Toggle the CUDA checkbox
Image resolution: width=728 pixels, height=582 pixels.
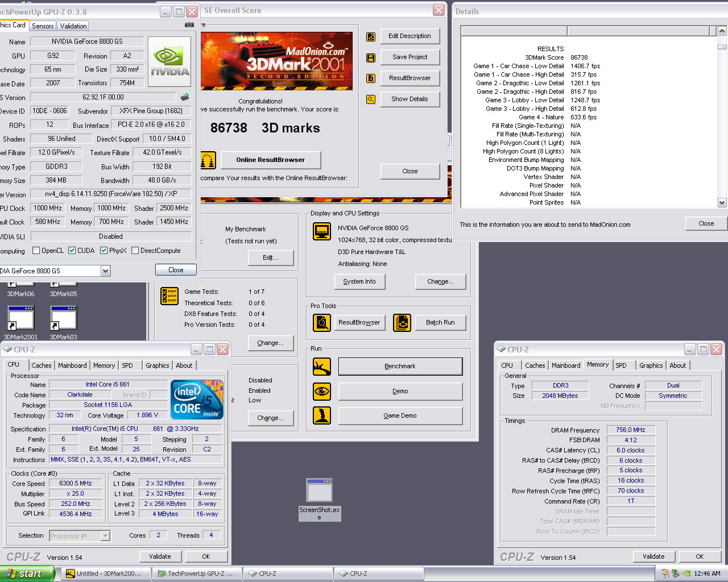(x=72, y=251)
